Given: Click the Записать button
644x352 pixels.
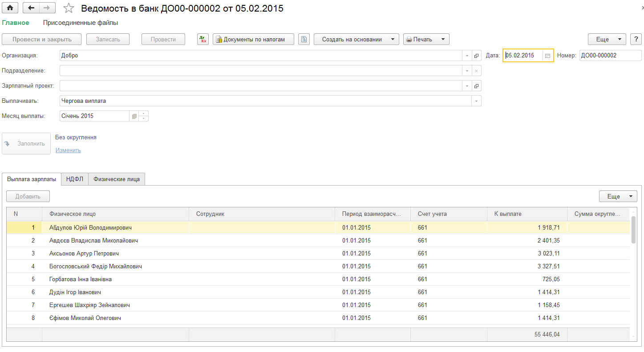Looking at the screenshot, I should click(x=108, y=39).
